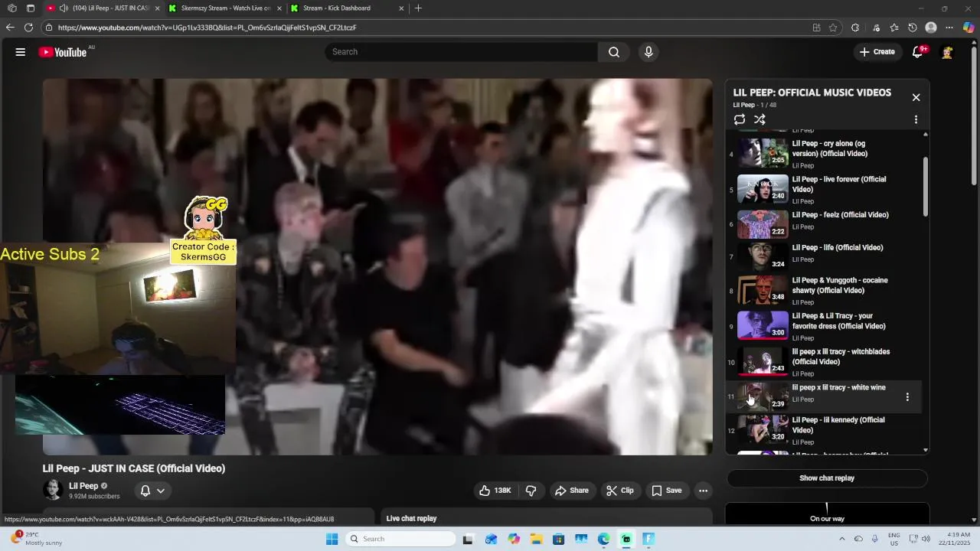Click the YouTube logo
The height and width of the screenshot is (551, 980).
63,52
